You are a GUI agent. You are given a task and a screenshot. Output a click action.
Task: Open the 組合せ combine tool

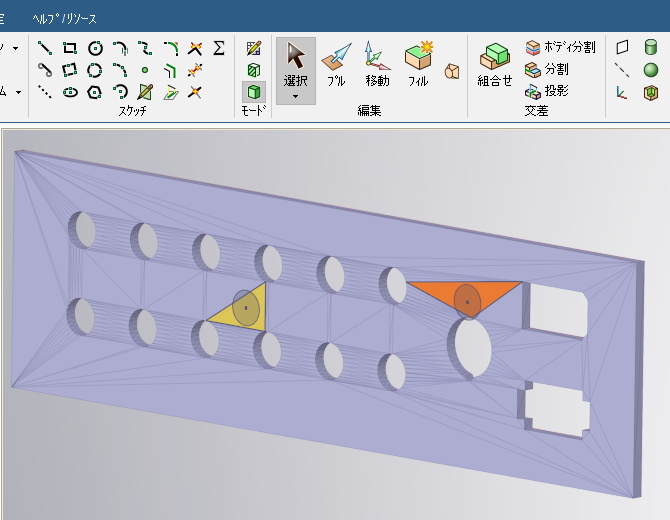[494, 64]
